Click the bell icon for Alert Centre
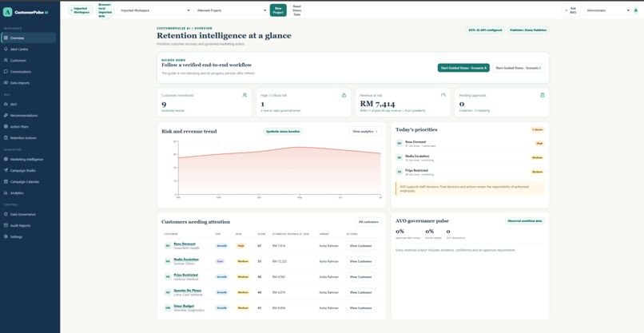This screenshot has height=333, width=644. pos(6,50)
